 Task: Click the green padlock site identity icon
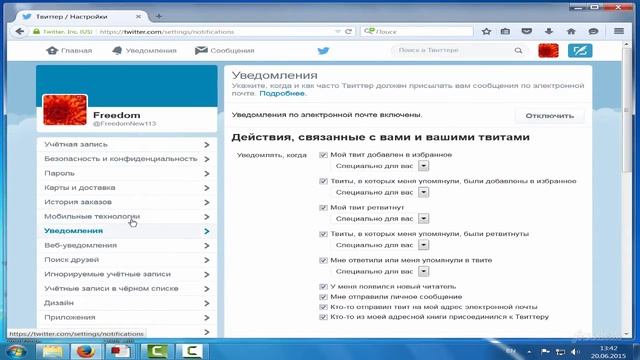point(36,31)
